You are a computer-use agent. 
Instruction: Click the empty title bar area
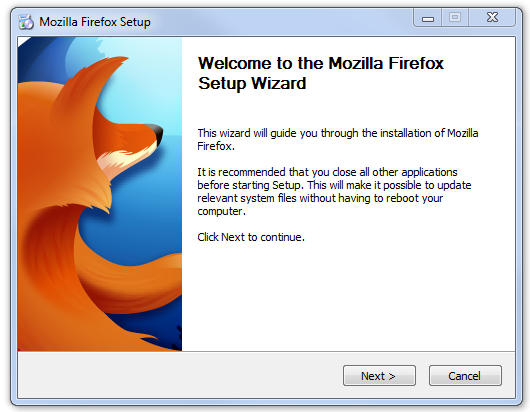click(x=281, y=22)
